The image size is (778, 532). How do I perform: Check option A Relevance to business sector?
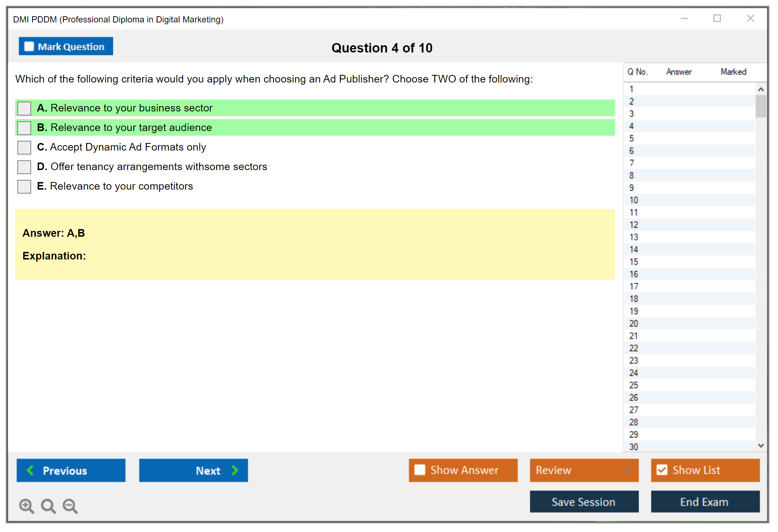tap(24, 108)
